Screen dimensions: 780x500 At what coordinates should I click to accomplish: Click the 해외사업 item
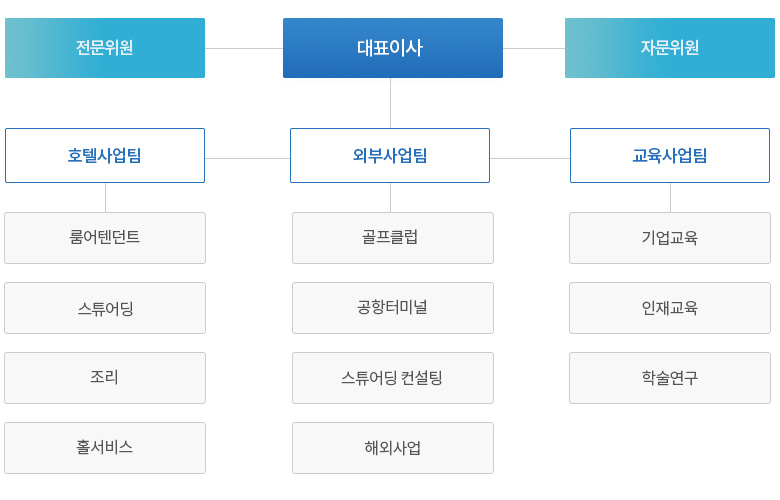click(393, 448)
